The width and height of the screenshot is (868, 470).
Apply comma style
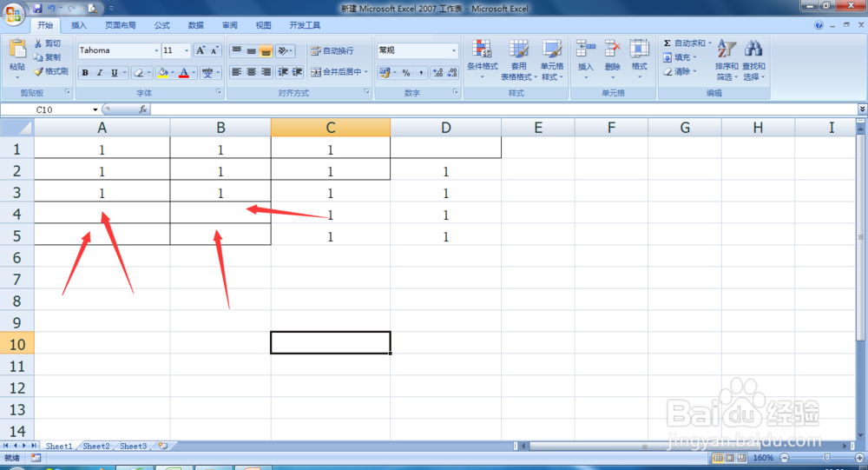click(x=421, y=73)
